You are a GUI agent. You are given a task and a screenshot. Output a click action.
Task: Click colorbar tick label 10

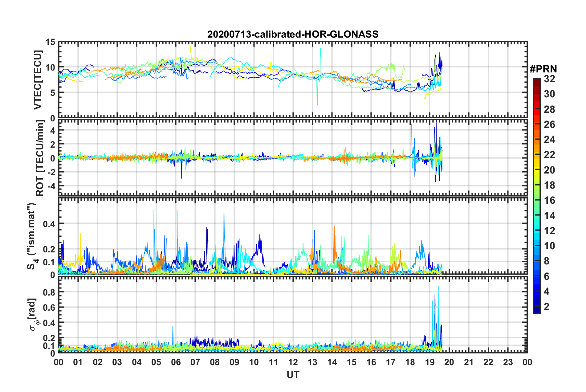549,246
